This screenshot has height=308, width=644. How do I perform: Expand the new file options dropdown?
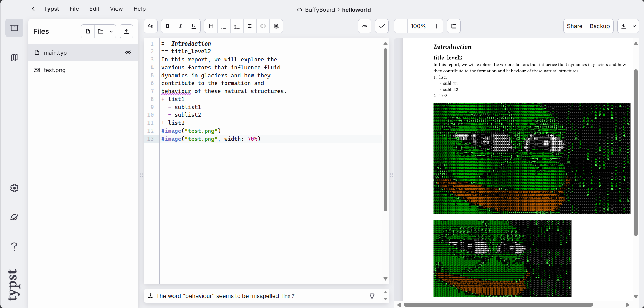(111, 31)
